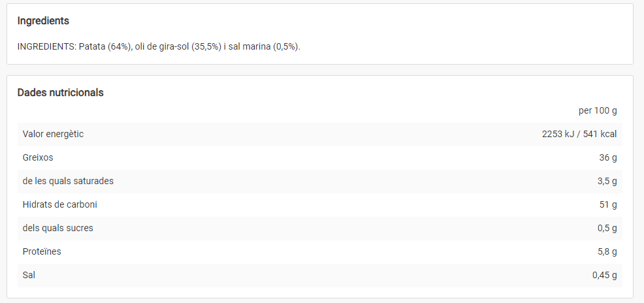Select the "dels quals sucres" label
Screen dimensions: 644x303
pos(57,228)
